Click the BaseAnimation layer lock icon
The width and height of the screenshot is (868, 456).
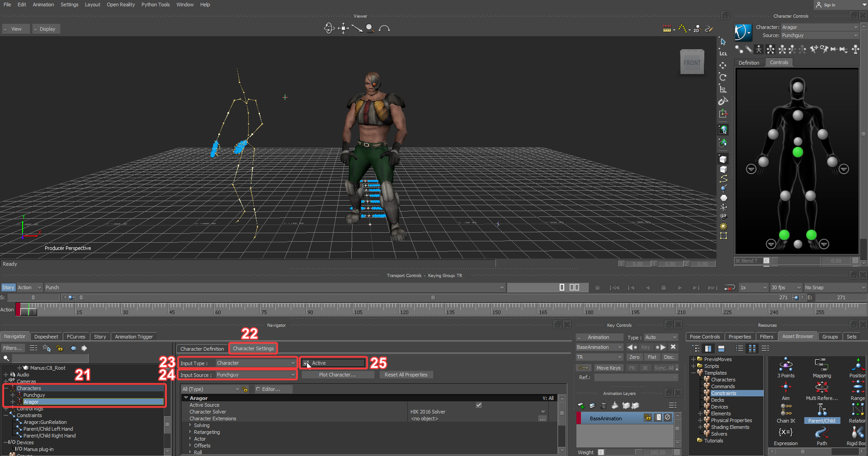[647, 418]
